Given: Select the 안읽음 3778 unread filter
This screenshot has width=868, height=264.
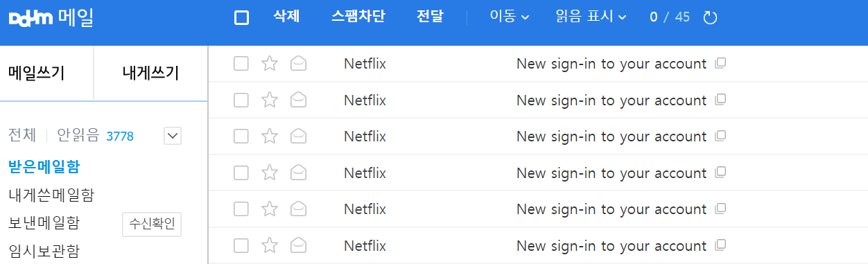Looking at the screenshot, I should click(x=95, y=136).
